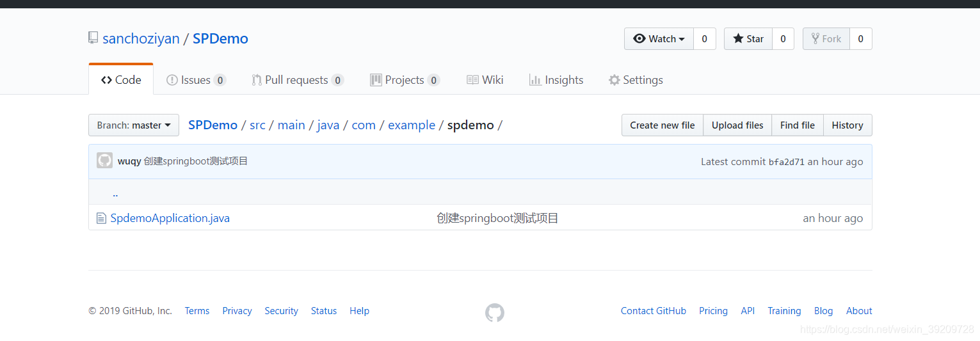Go to com in the breadcrumb path
The width and height of the screenshot is (980, 341).
tap(364, 125)
